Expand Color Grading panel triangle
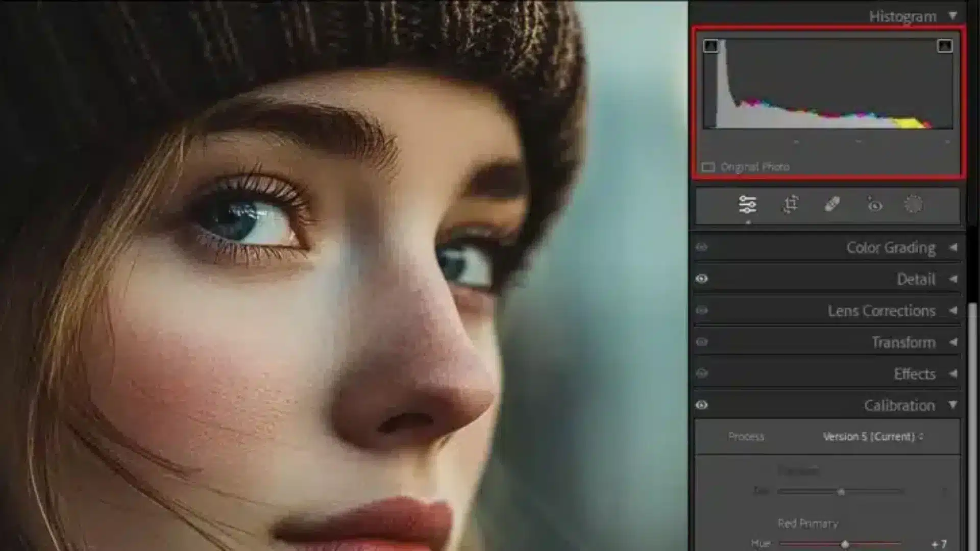Viewport: 980px width, 551px height. click(953, 247)
